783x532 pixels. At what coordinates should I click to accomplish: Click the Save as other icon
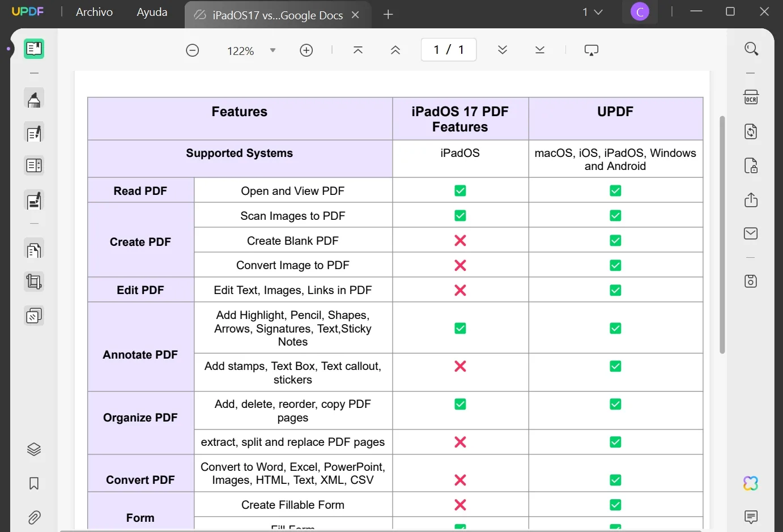coord(751,281)
